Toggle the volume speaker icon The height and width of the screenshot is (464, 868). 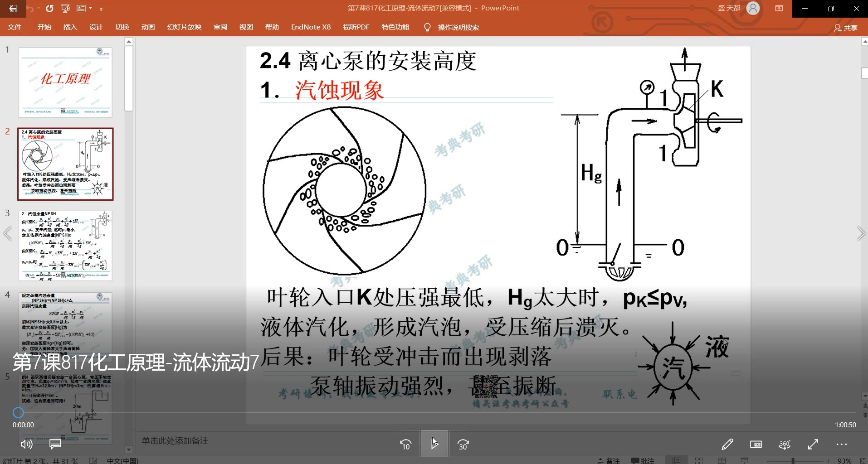pos(27,445)
